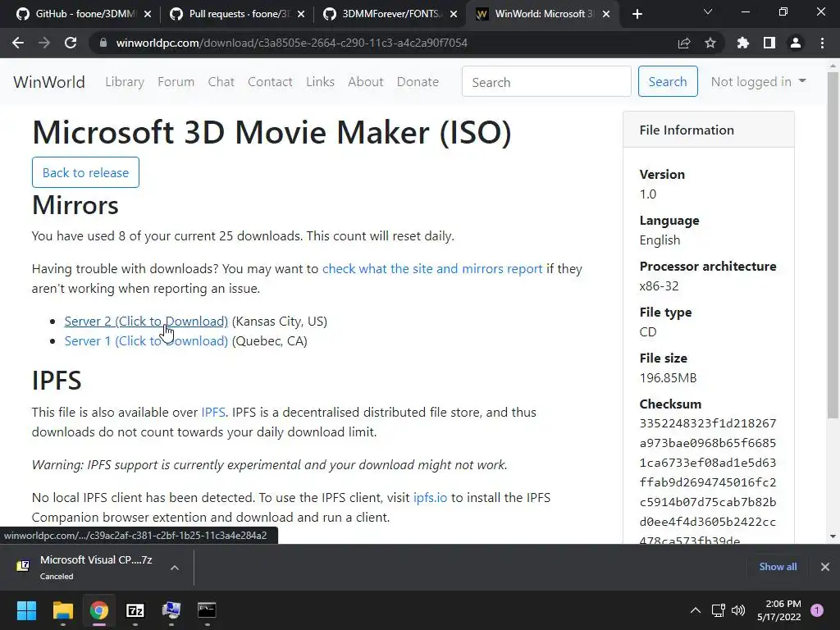Screen dimensions: 840x630
Task: Click the volume speaker tray icon
Action: [738, 610]
